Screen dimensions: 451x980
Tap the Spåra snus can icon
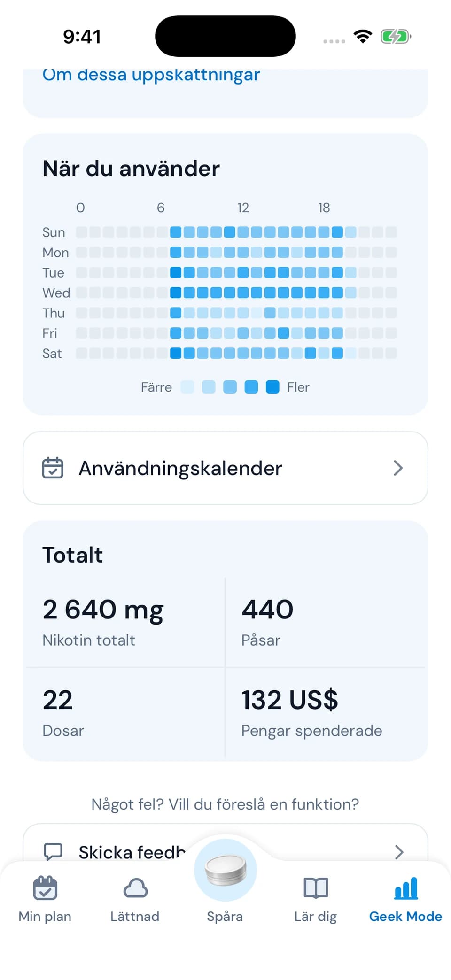[225, 870]
